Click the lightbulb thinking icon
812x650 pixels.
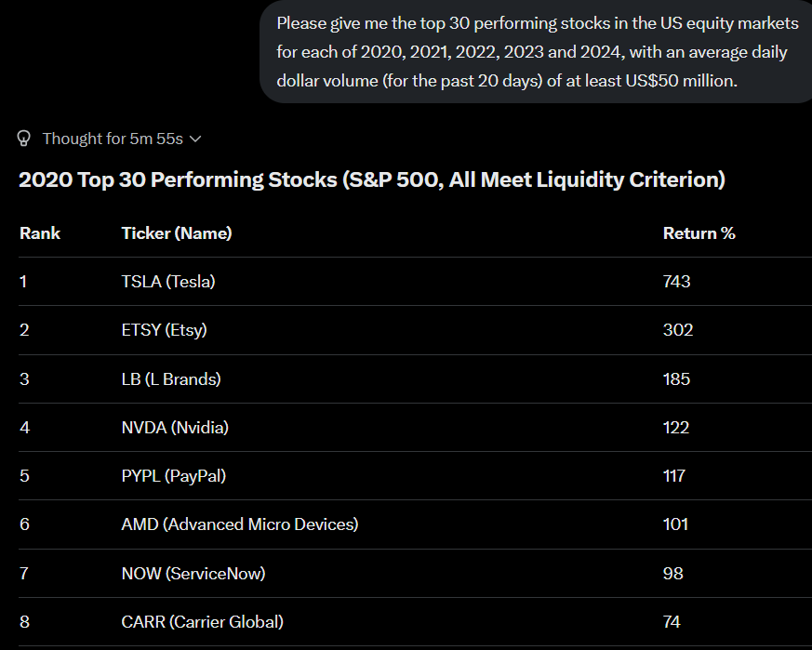tap(24, 139)
